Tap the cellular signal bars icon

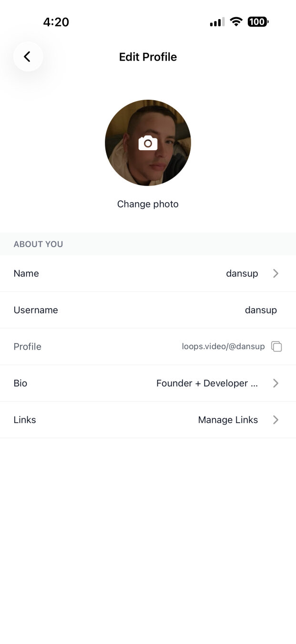point(217,22)
